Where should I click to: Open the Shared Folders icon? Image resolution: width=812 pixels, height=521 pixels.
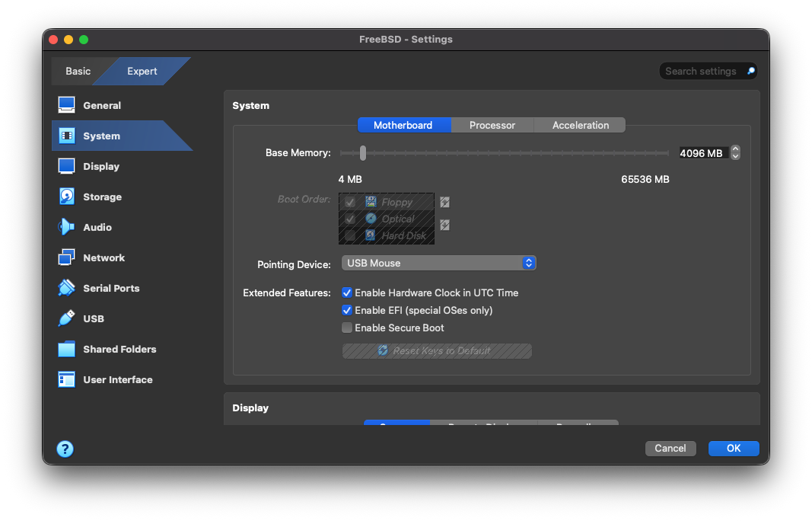point(66,349)
